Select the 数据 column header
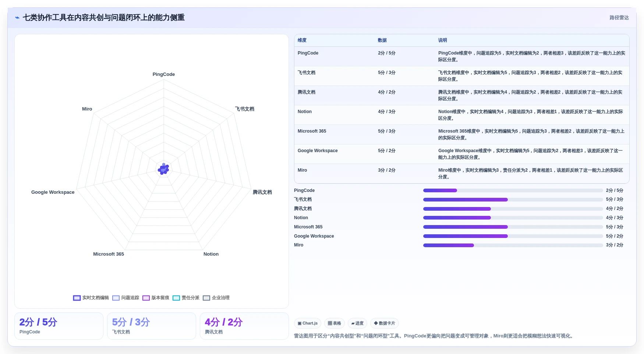Screen dimensions: 644x354 pyautogui.click(x=382, y=40)
